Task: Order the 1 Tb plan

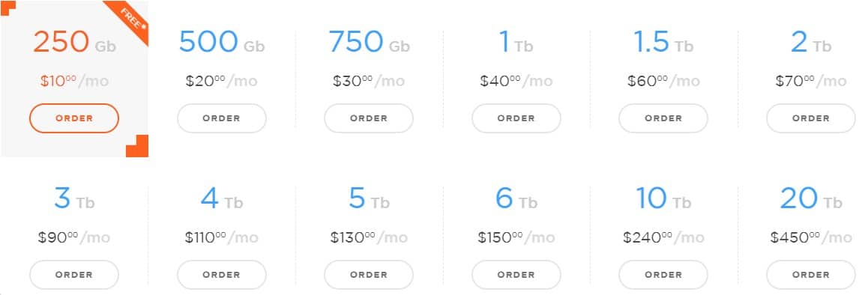Action: coord(516,118)
